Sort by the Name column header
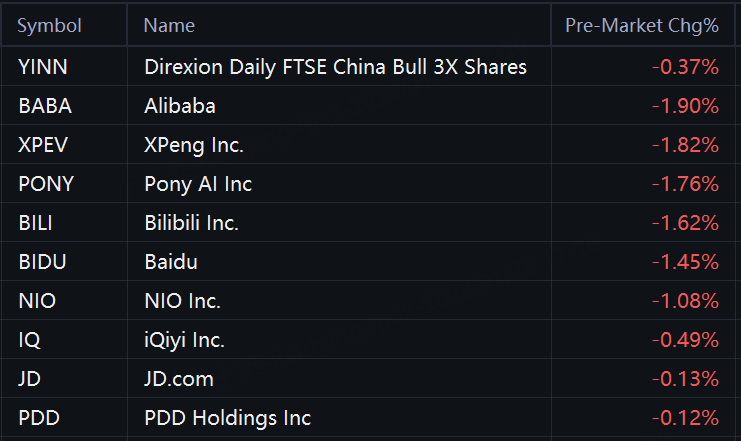The width and height of the screenshot is (741, 441). pyautogui.click(x=169, y=26)
